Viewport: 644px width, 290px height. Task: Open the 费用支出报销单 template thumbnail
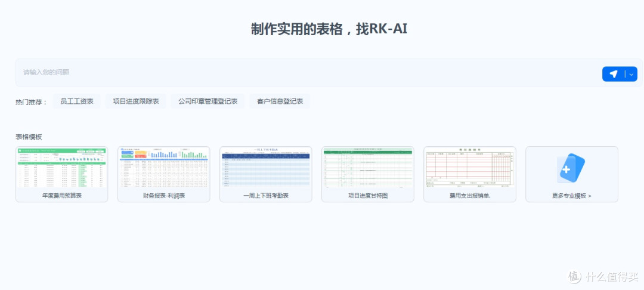click(x=470, y=168)
